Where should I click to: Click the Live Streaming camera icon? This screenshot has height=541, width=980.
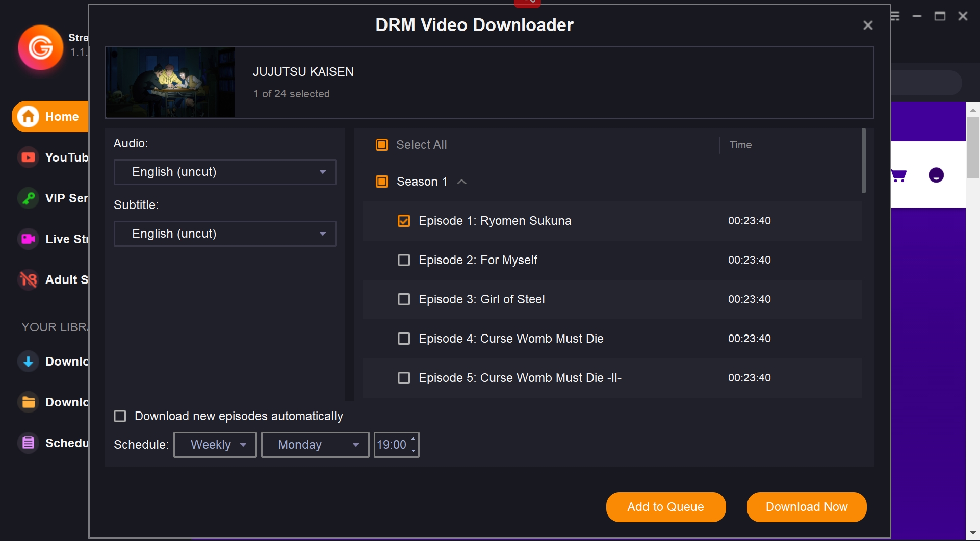pos(28,239)
